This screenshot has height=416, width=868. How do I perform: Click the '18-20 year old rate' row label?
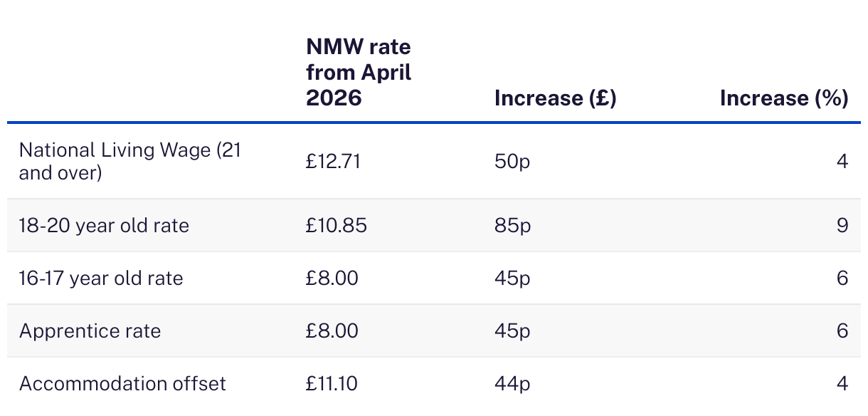(104, 226)
